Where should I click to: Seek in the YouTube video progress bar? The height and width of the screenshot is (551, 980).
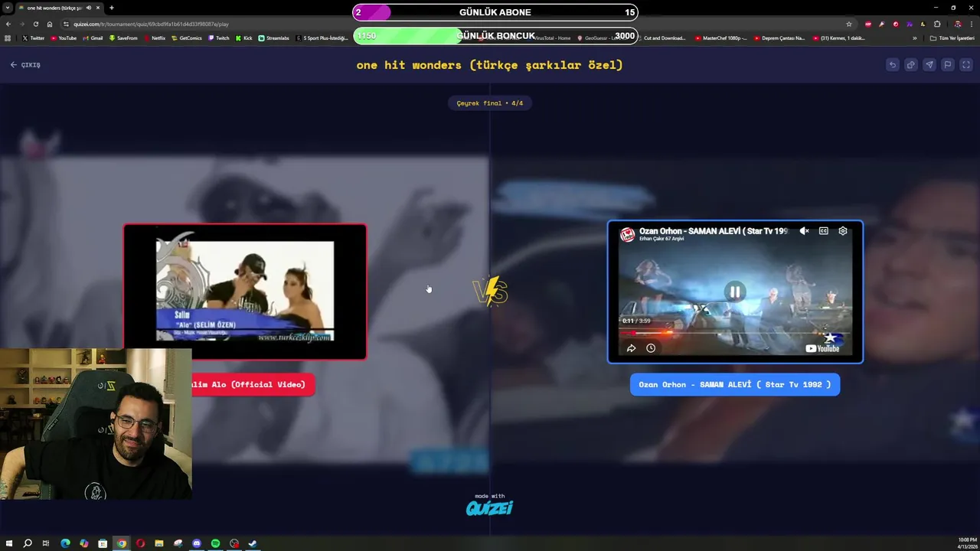click(734, 333)
